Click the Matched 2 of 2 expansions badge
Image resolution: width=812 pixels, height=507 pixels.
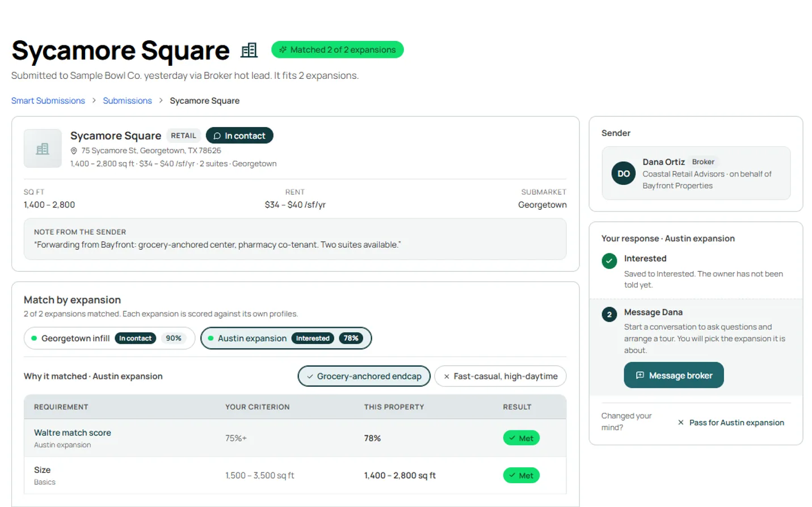click(338, 50)
